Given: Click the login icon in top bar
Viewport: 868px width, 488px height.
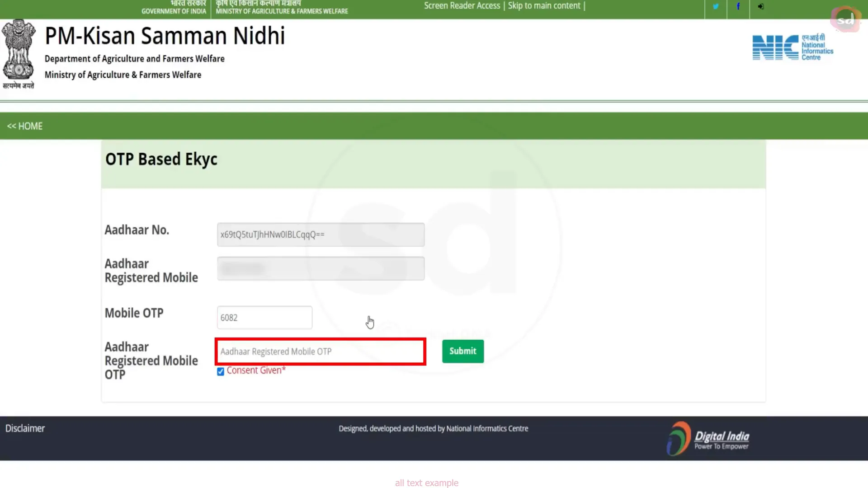Looking at the screenshot, I should tap(761, 6).
